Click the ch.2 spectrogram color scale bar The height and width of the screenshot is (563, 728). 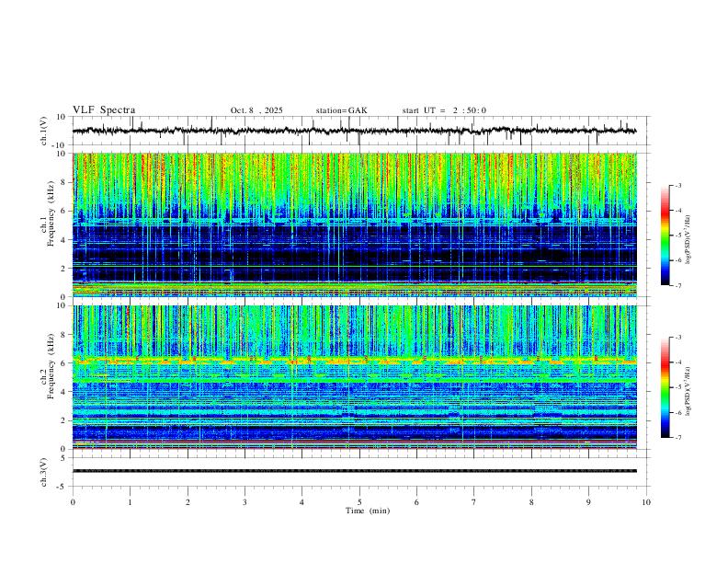665,387
